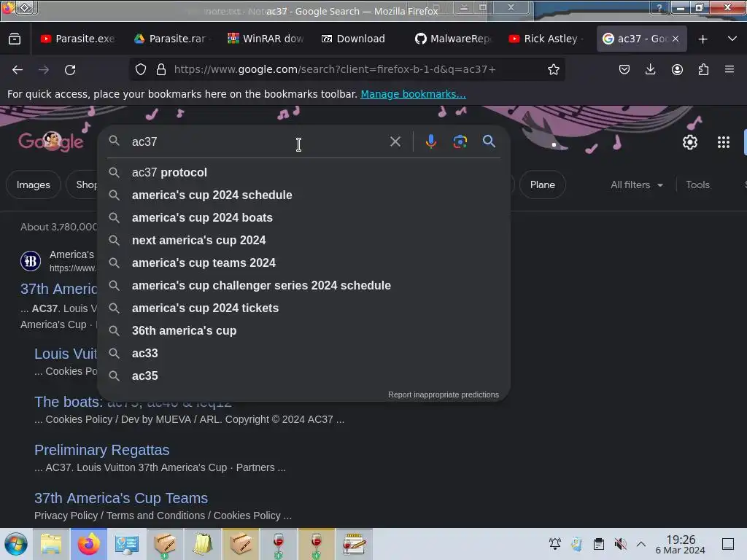Submit search with the blue magnifier
747x560 pixels.
[489, 141]
